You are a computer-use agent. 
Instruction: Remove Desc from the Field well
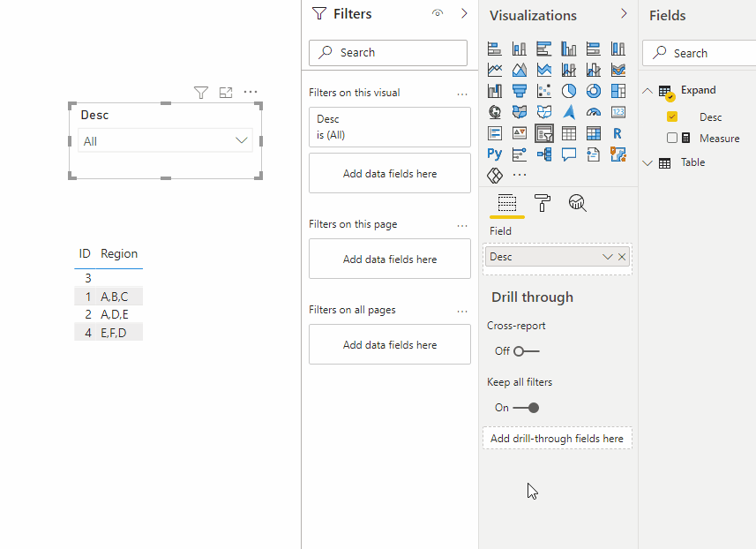(622, 257)
